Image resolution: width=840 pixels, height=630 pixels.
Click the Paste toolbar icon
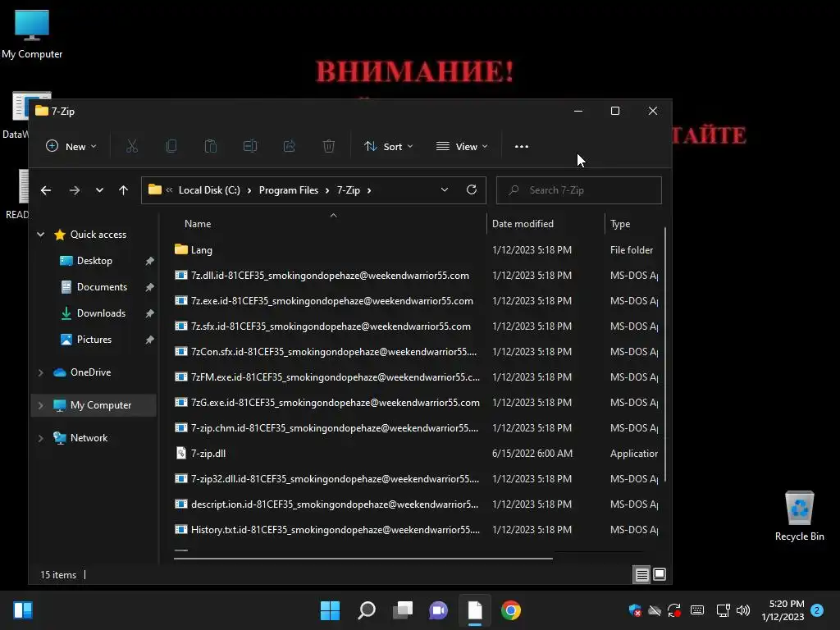click(211, 146)
